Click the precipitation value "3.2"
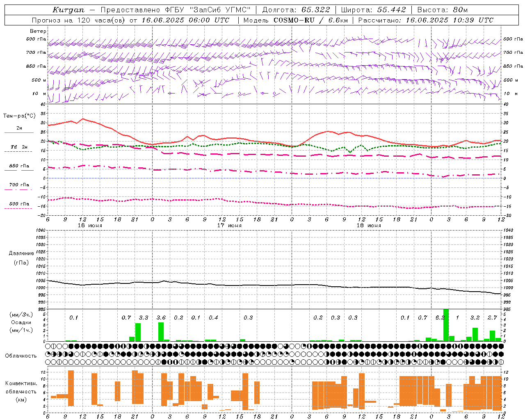This screenshot has width=525, height=420. click(x=475, y=318)
